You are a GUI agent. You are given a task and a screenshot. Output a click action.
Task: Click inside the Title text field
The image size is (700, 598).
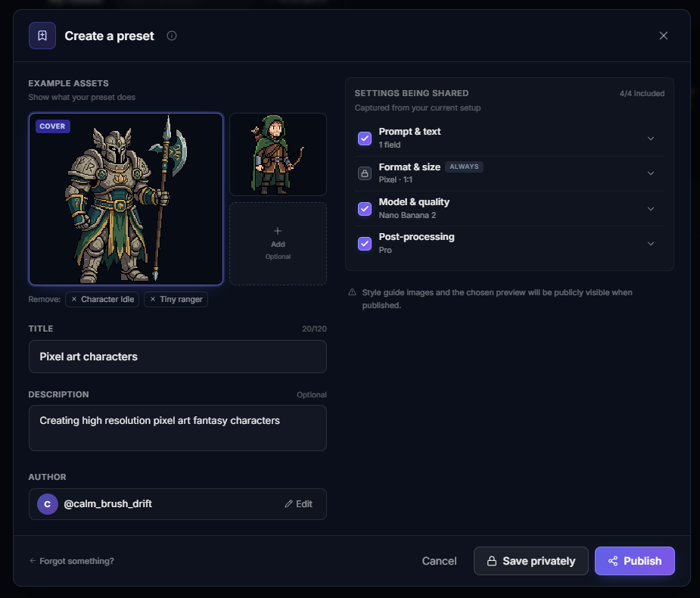click(177, 357)
